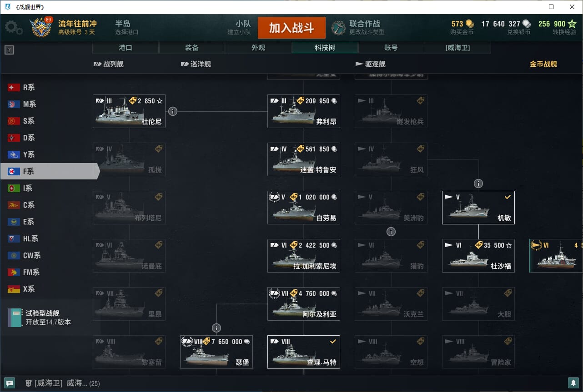
Task: Click the info icon above 瑟堡
Action: pyautogui.click(x=216, y=328)
